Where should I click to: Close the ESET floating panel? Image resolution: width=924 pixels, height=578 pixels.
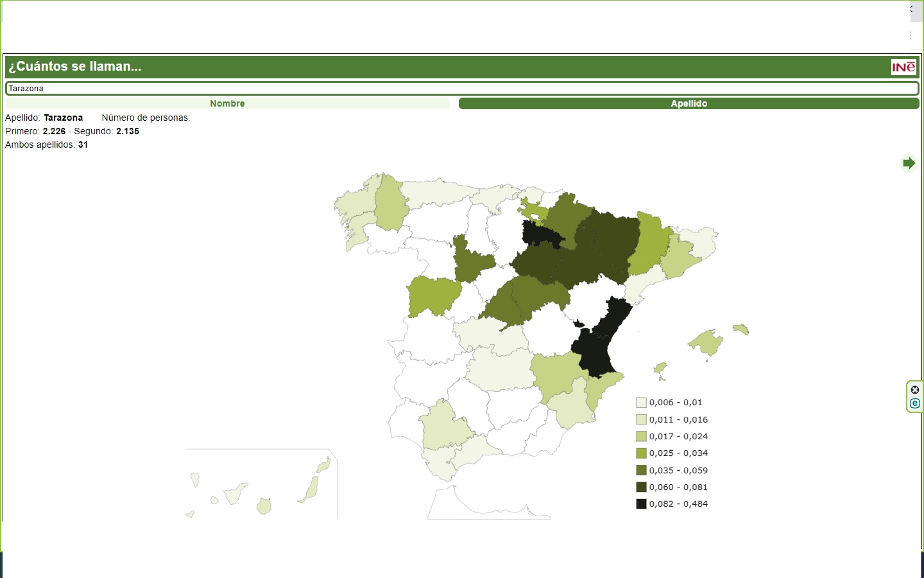[915, 390]
